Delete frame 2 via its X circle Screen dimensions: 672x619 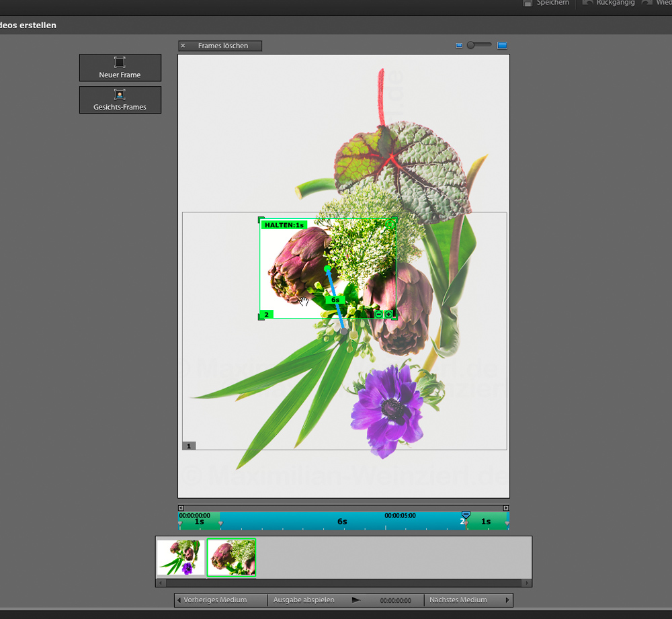pos(390,224)
